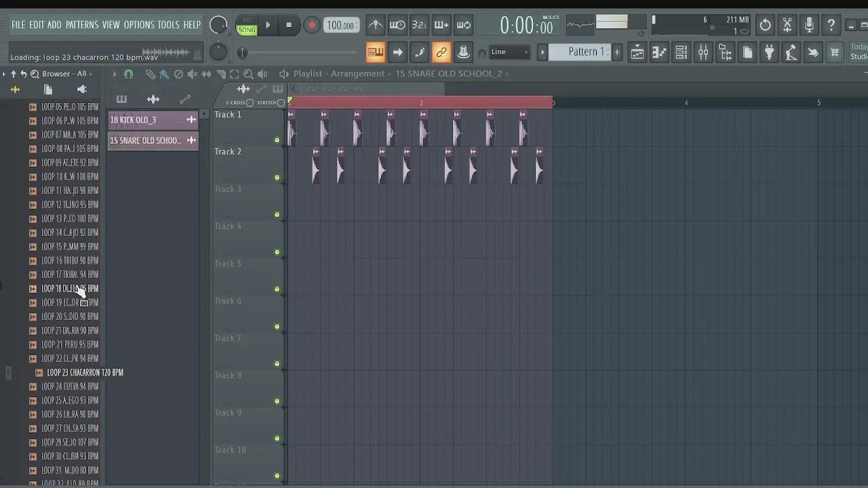
Task: Click the microphone recording icon
Action: point(809,26)
